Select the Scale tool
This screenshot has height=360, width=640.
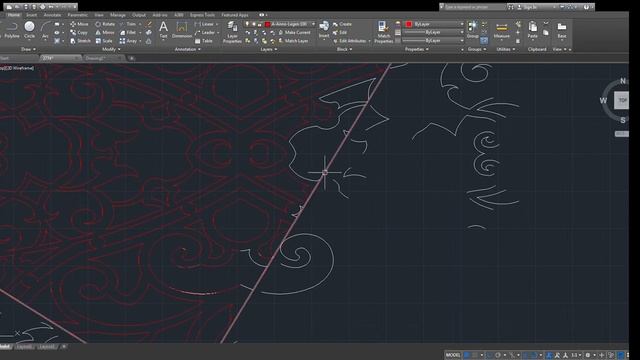pos(104,41)
